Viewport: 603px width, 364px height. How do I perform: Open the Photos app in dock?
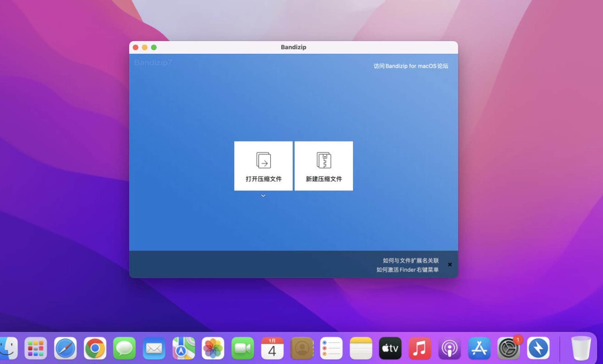[213, 348]
